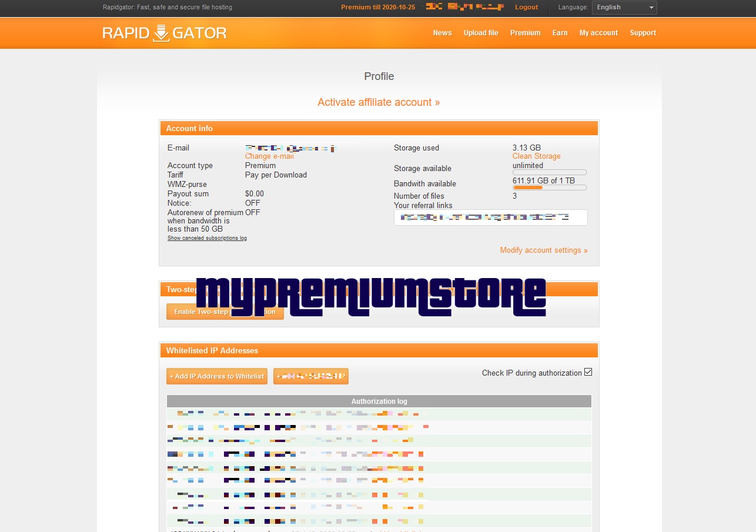
Task: Click the 611.91 GB of 1 TB value
Action: (x=544, y=181)
